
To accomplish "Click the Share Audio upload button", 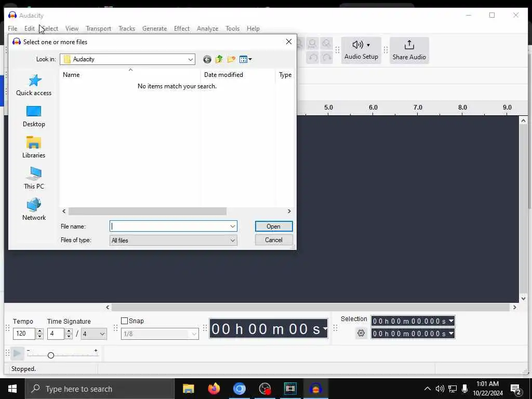I will click(409, 50).
